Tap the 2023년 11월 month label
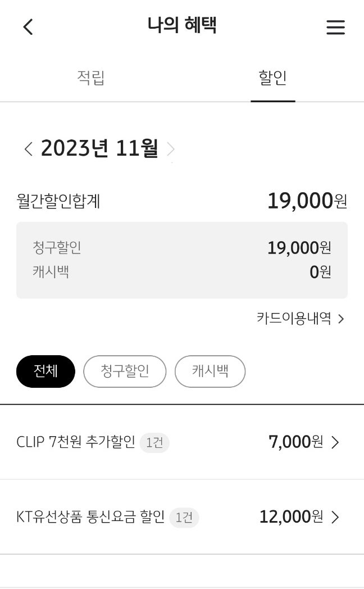The width and height of the screenshot is (364, 589). (99, 149)
